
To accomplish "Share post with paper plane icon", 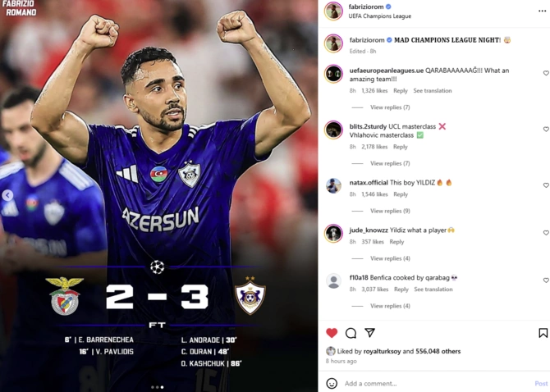I will click(x=369, y=332).
